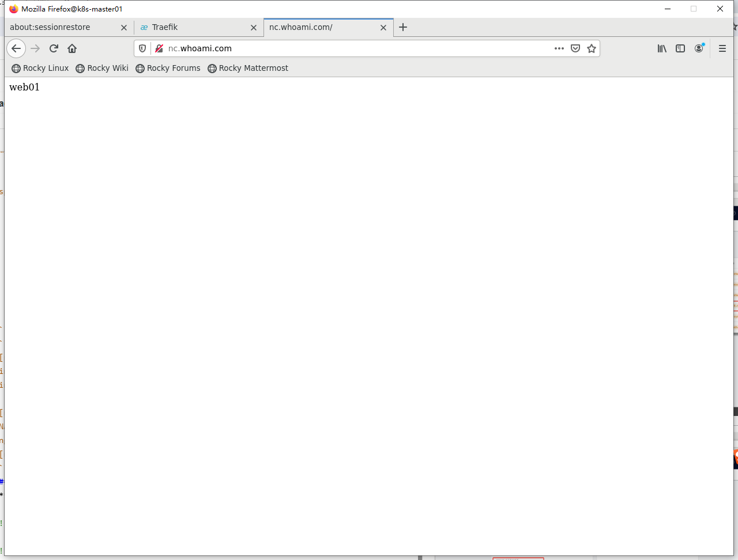Open the Library menu

[662, 48]
